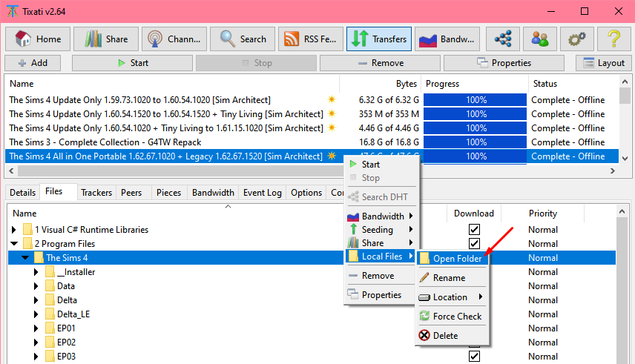
Task: Choose Force Check in submenu
Action: pos(453,317)
